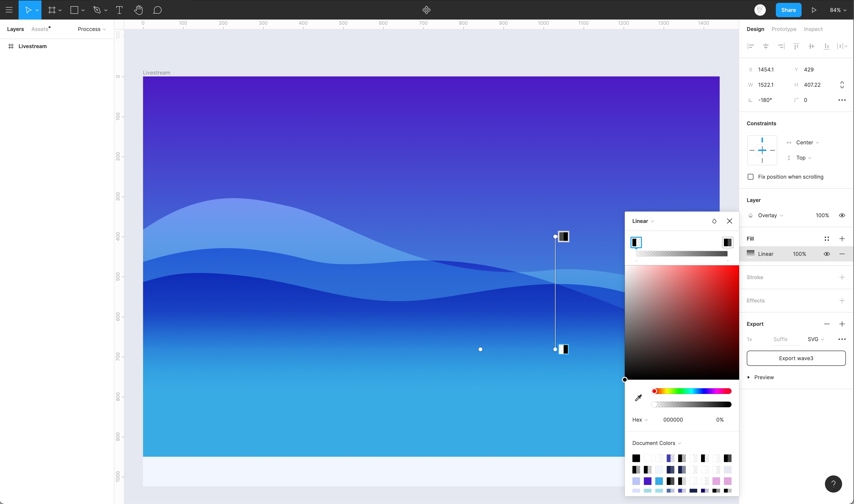The height and width of the screenshot is (504, 854).
Task: Toggle Fix position when scrolling checkbox
Action: click(x=751, y=176)
